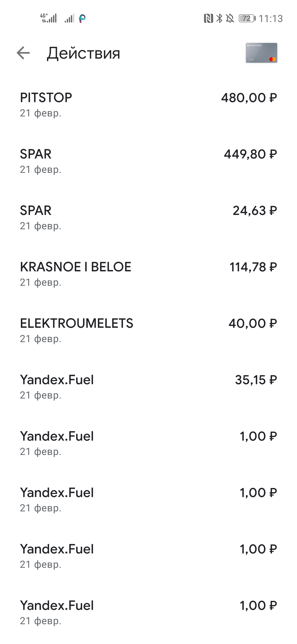
Task: Tap the 40,00 ₽ amount
Action: 253,324
